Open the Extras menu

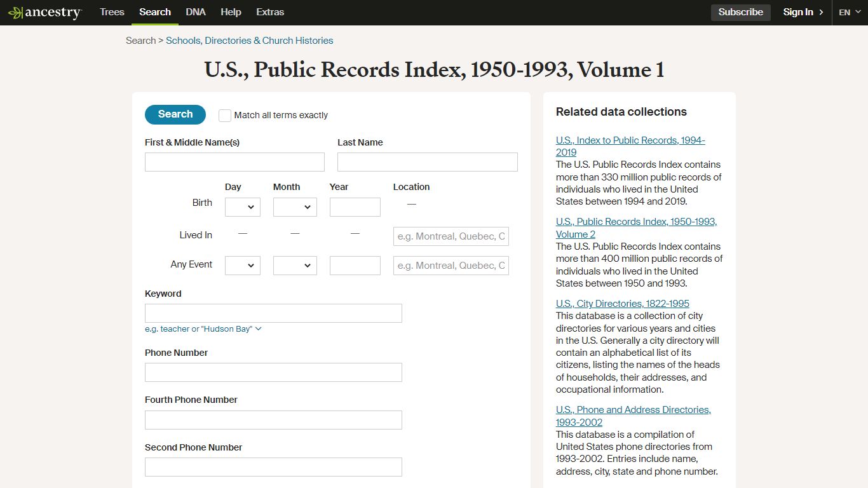click(270, 12)
